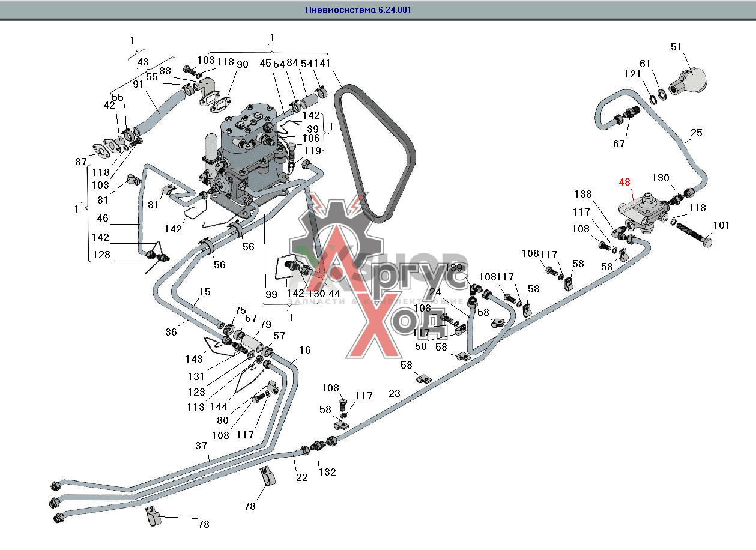Select part number 16 label

(305, 349)
